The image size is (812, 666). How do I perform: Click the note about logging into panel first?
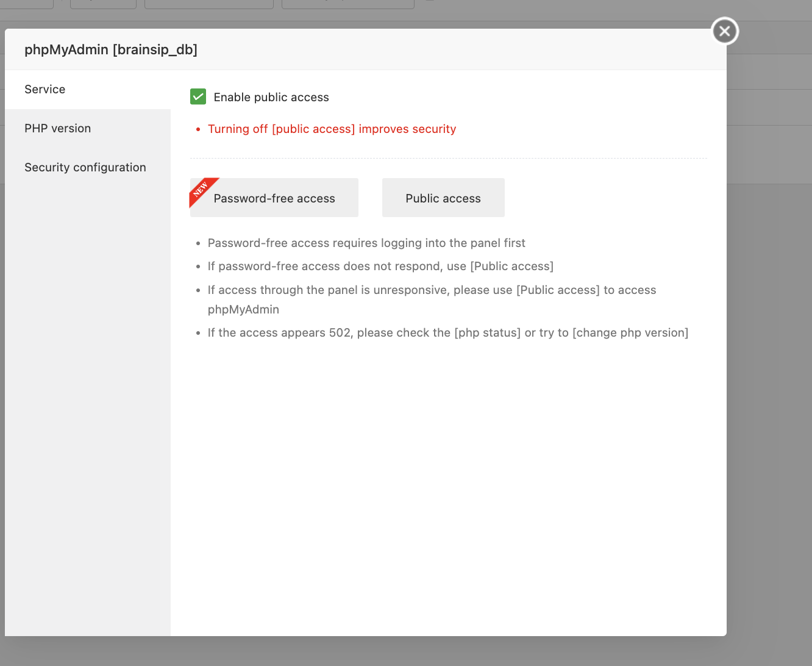click(x=366, y=243)
